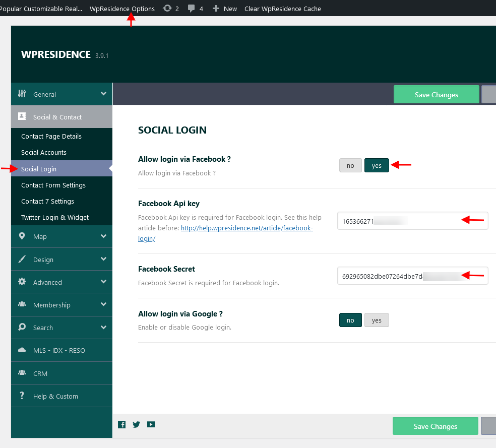Open the YouTube footer icon
Viewport: 496px width, 448px height.
(x=151, y=425)
